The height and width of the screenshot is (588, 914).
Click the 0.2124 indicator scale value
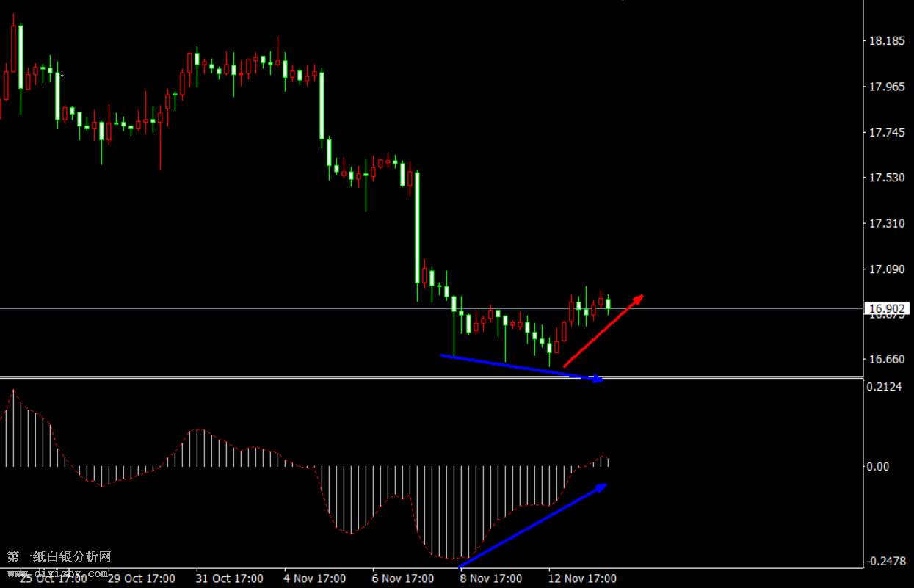(x=886, y=387)
